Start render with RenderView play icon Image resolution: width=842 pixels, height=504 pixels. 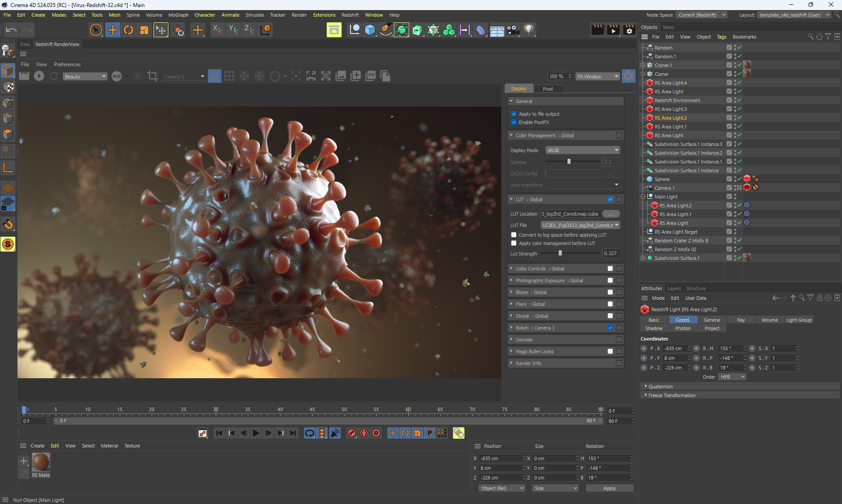pos(39,76)
